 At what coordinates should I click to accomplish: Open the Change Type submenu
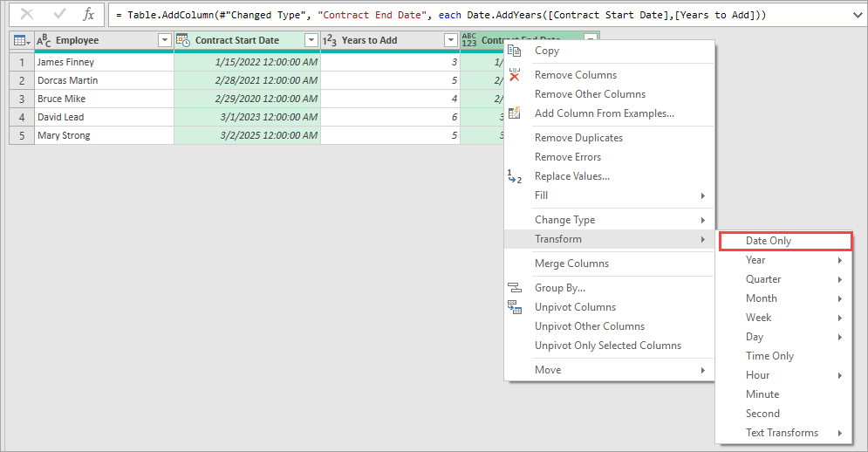point(565,220)
